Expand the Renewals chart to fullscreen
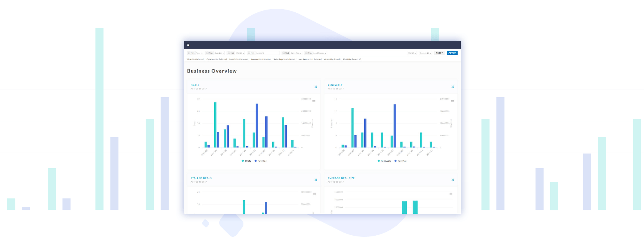The height and width of the screenshot is (251, 644). click(453, 87)
